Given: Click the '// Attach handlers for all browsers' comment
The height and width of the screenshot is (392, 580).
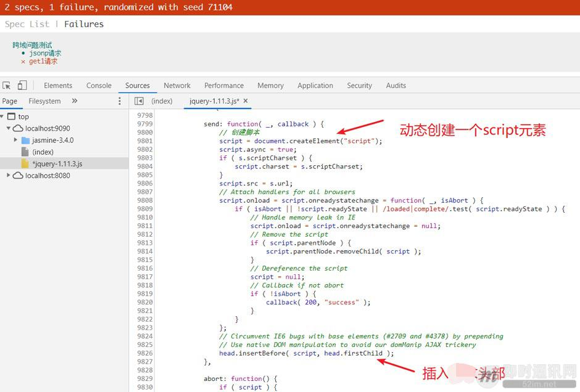Looking at the screenshot, I should [287, 192].
